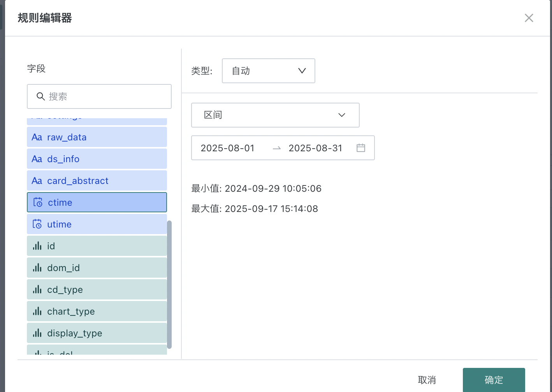Click the chevron arrow of the 区间 select
552x392 pixels.
point(342,115)
